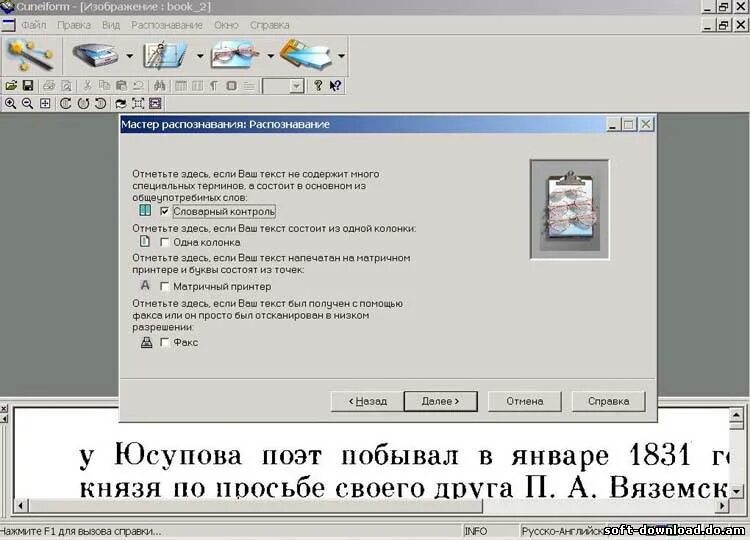Click the recognition glasses icon in toolbar

coord(234,55)
